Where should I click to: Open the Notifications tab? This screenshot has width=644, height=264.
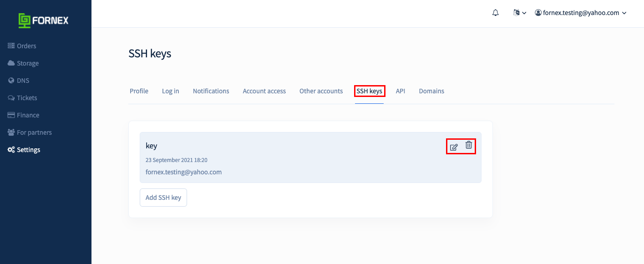(211, 91)
